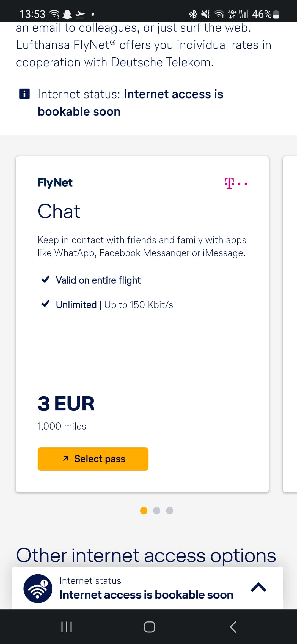This screenshot has width=297, height=644.
Task: Tap the Wi-Fi warning status icon
Action: [x=38, y=588]
